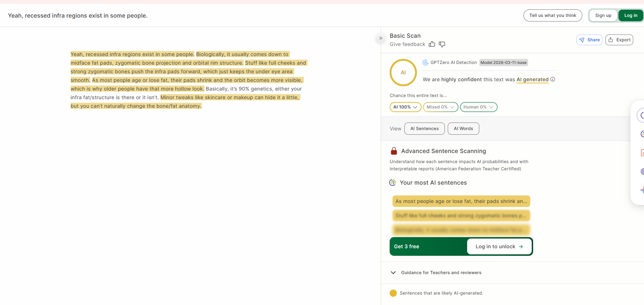Toggle the AI Words view
The image size is (644, 305).
[464, 129]
